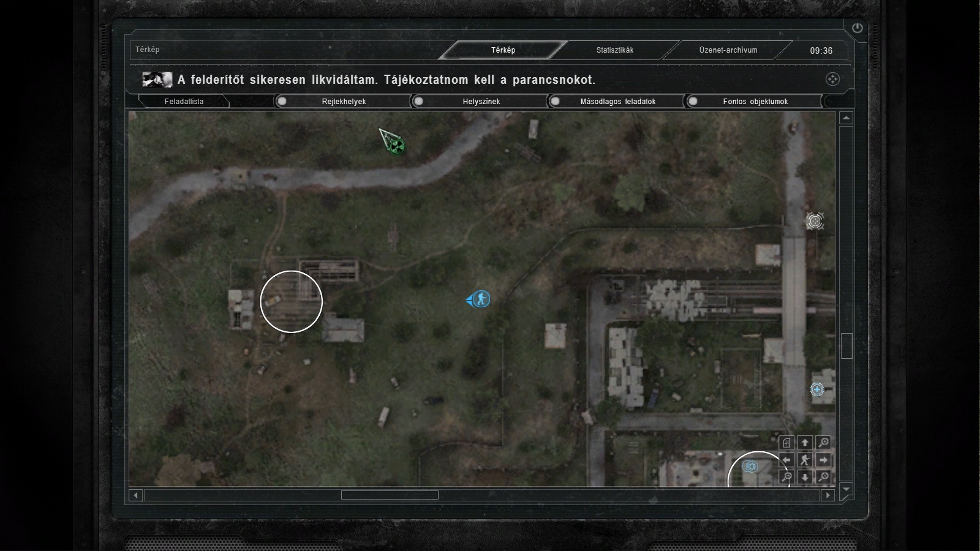Click the vertical scrollbar up arrow

click(x=846, y=118)
